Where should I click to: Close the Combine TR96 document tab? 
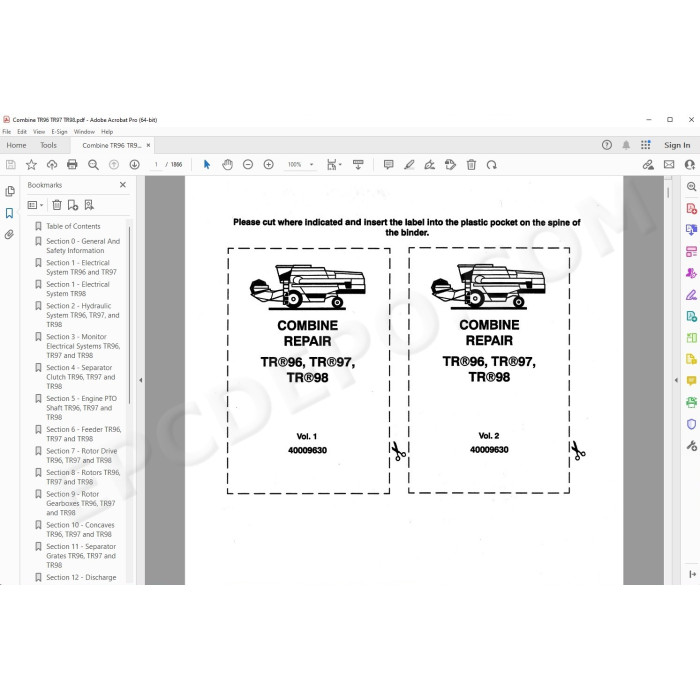coord(148,145)
